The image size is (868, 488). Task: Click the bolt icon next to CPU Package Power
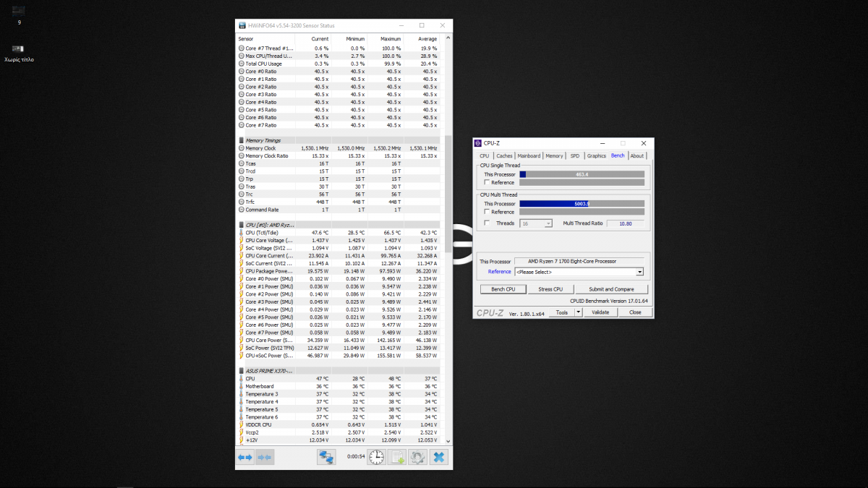[241, 271]
